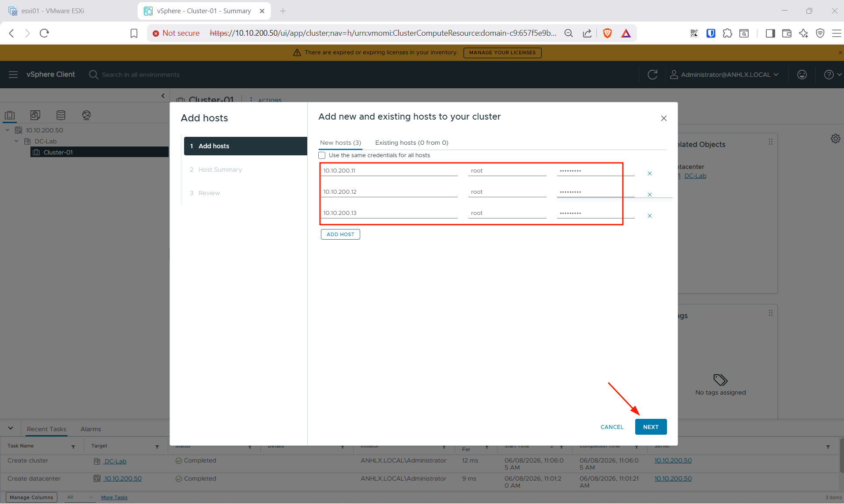Open 10.10.200.50 server link in Create cluster row

673,460
